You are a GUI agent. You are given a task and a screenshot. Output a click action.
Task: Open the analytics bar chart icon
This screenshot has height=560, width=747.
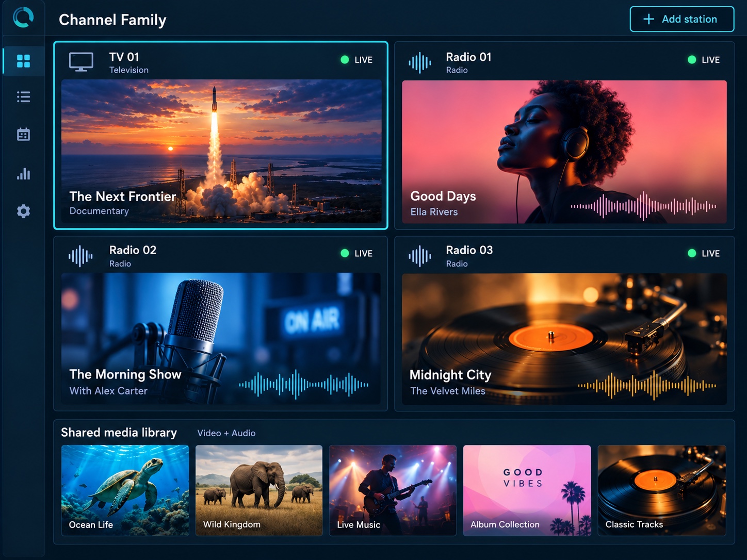(23, 174)
